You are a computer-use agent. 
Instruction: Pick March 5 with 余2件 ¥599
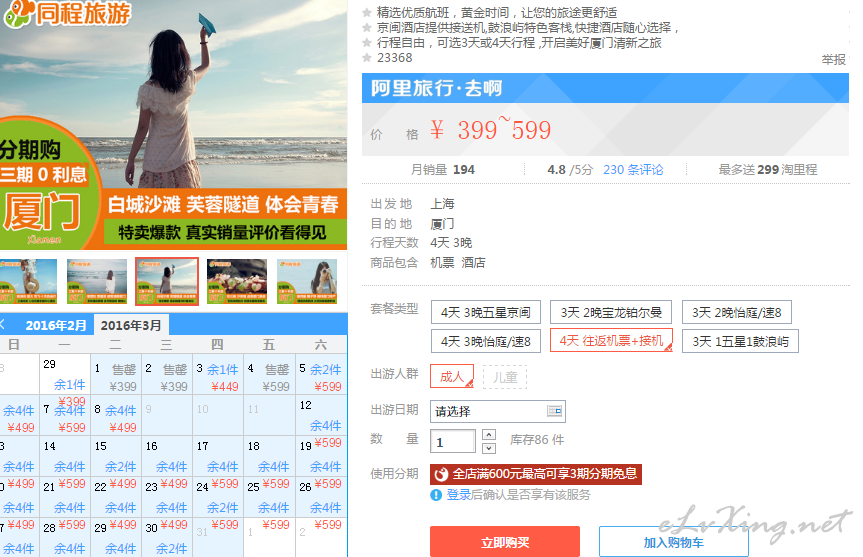coord(321,376)
